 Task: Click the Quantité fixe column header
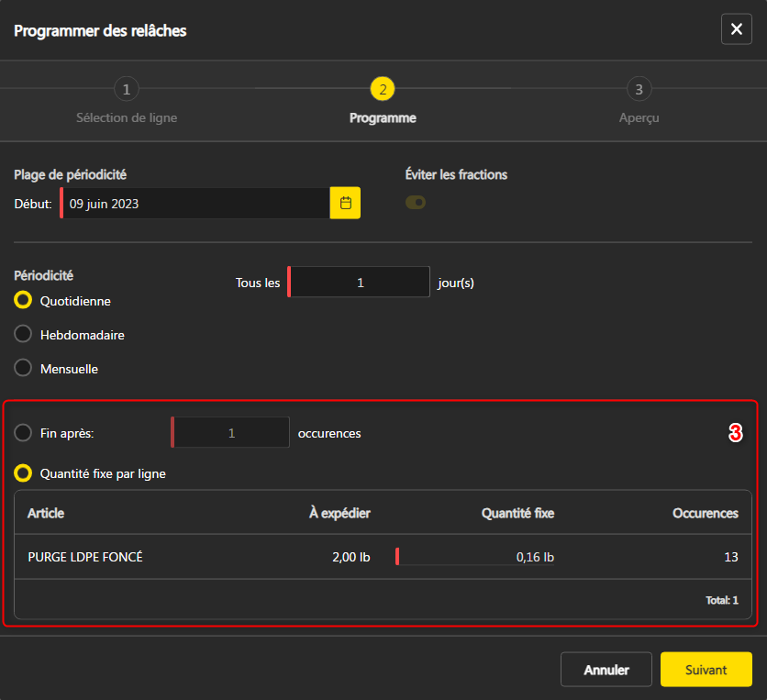(517, 513)
